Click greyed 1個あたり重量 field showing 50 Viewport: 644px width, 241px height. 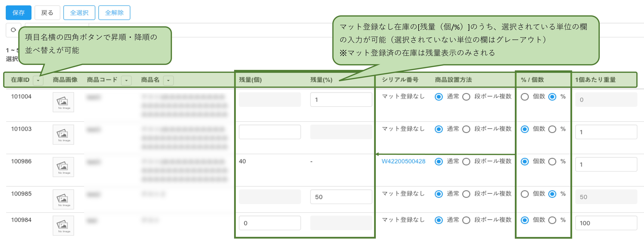[606, 197]
